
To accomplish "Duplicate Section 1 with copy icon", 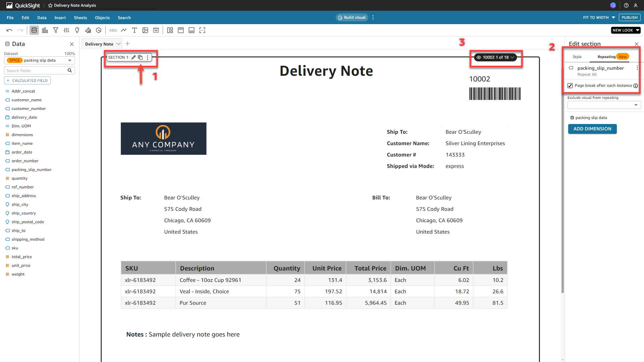I will 140,57.
